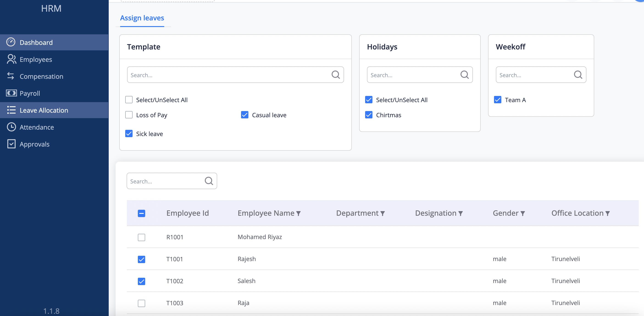Focus the employee table search field
Image resolution: width=644 pixels, height=316 pixels.
click(x=165, y=181)
